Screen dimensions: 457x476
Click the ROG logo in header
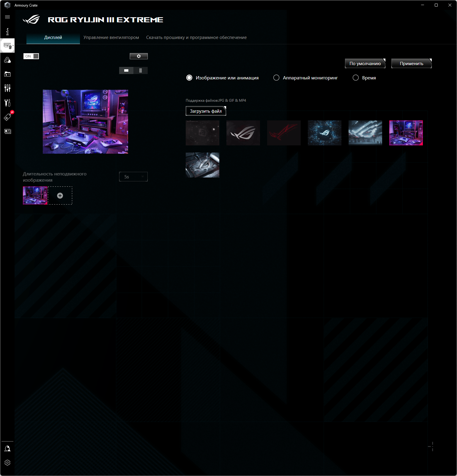[31, 20]
